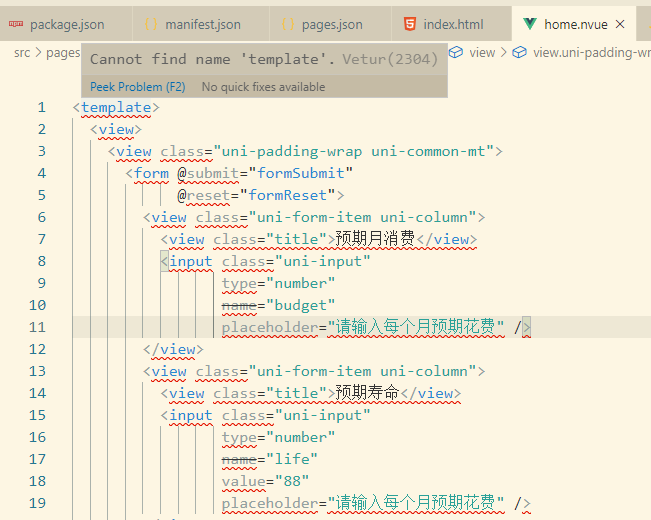Click the 'No quick fixes available' text
Image resolution: width=651 pixels, height=520 pixels.
coord(263,87)
